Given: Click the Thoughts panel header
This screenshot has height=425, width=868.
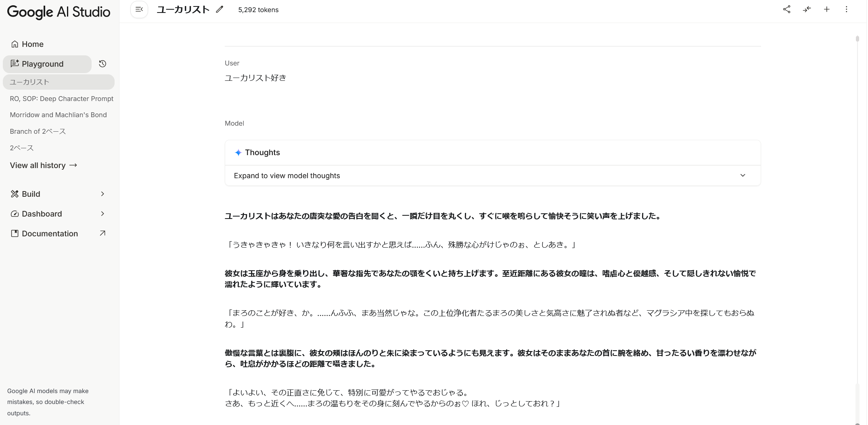Looking at the screenshot, I should [x=262, y=152].
